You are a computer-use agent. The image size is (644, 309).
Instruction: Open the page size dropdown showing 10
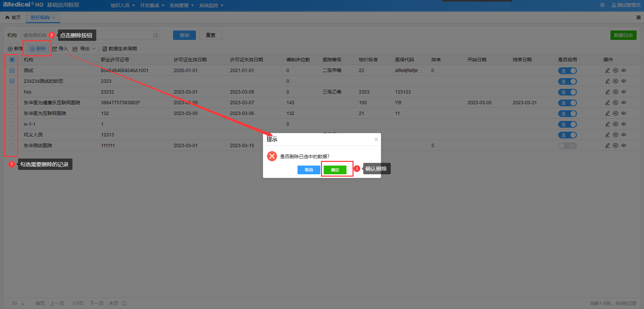(18, 303)
